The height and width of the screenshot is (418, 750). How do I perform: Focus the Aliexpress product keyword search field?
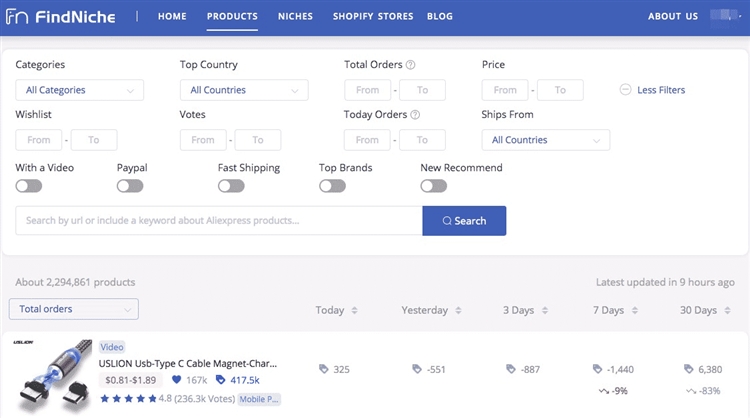tap(219, 220)
